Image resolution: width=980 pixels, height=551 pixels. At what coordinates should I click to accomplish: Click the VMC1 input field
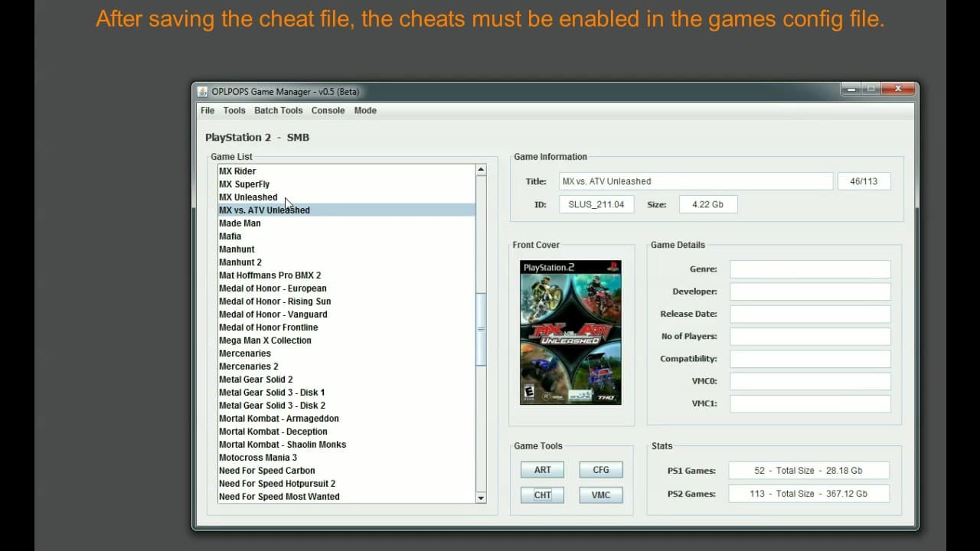[x=810, y=403]
